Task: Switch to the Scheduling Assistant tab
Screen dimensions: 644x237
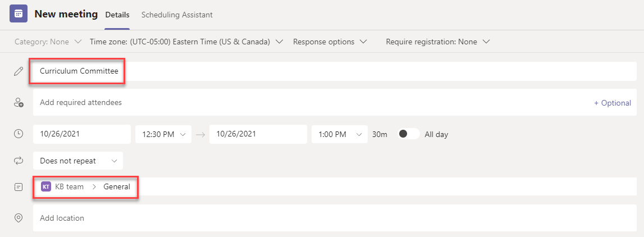Action: pyautogui.click(x=177, y=15)
